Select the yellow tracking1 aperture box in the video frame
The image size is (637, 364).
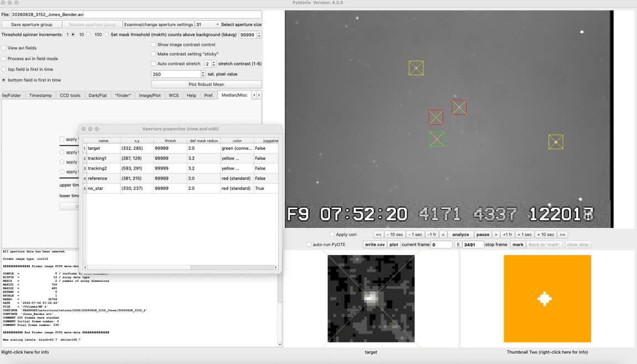tap(416, 68)
